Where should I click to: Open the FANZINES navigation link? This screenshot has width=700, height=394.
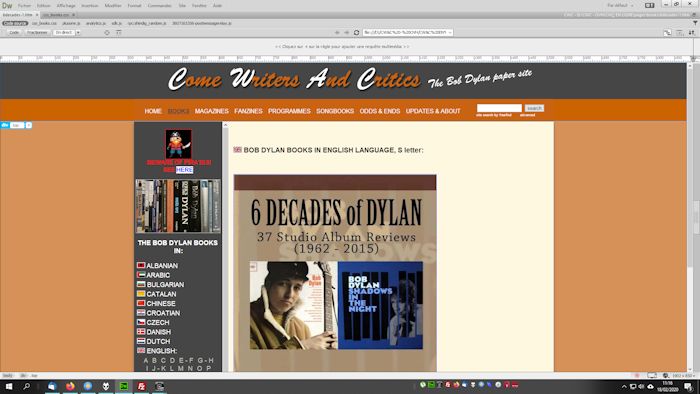(248, 111)
